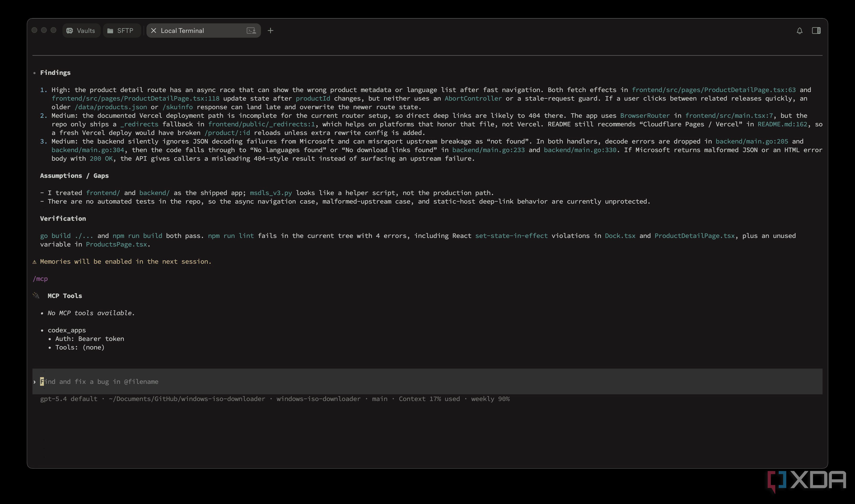Open frontend/src/pages/ProductDetailPage.tsx:118 path
Viewport: 855px width, 504px height.
point(135,98)
